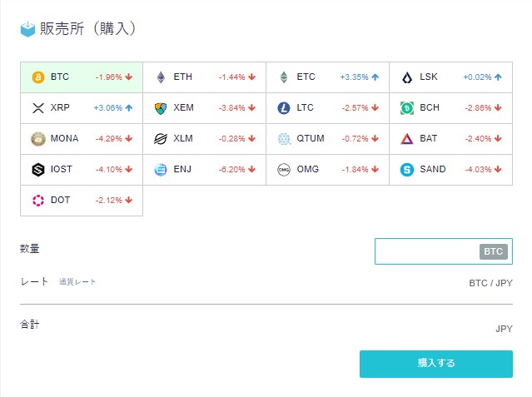Click the 購入する purchase button
Image resolution: width=532 pixels, height=397 pixels.
pyautogui.click(x=436, y=364)
